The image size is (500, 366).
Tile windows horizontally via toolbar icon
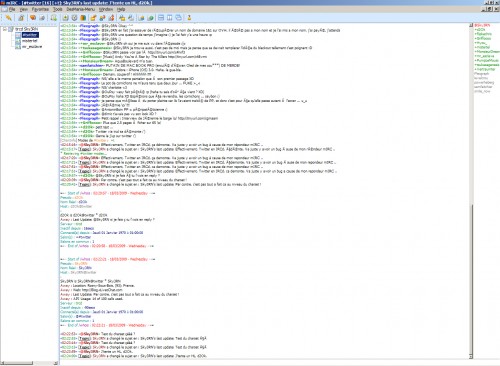point(161,18)
